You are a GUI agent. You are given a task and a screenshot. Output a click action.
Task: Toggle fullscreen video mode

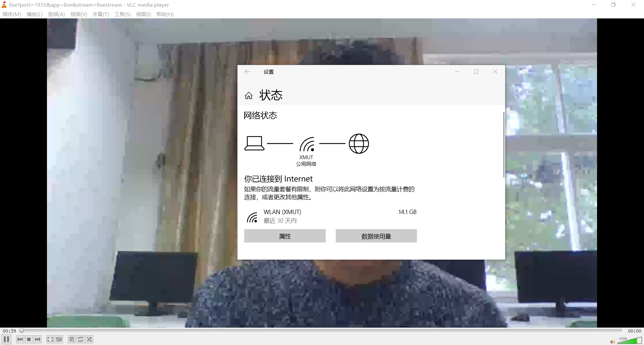(x=50, y=339)
